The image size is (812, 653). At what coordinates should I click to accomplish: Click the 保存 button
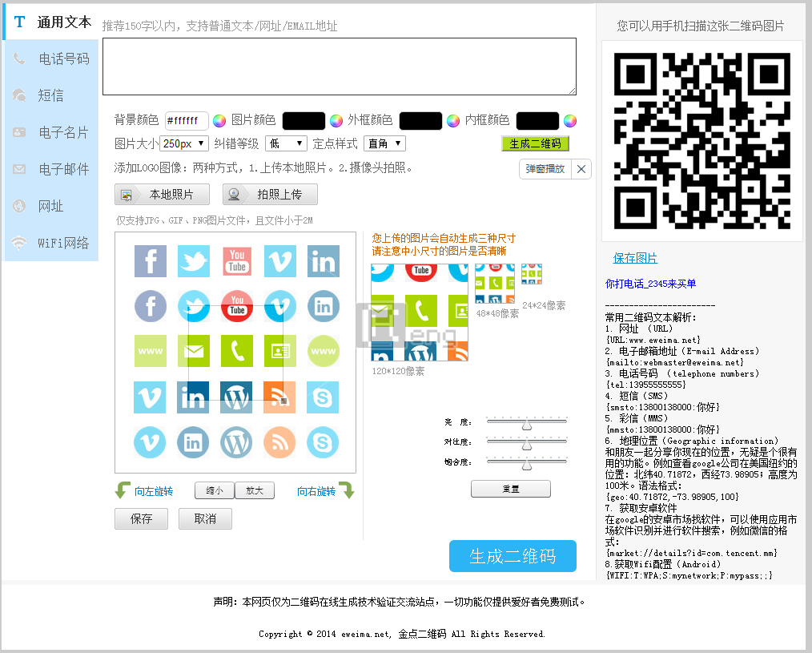point(142,518)
